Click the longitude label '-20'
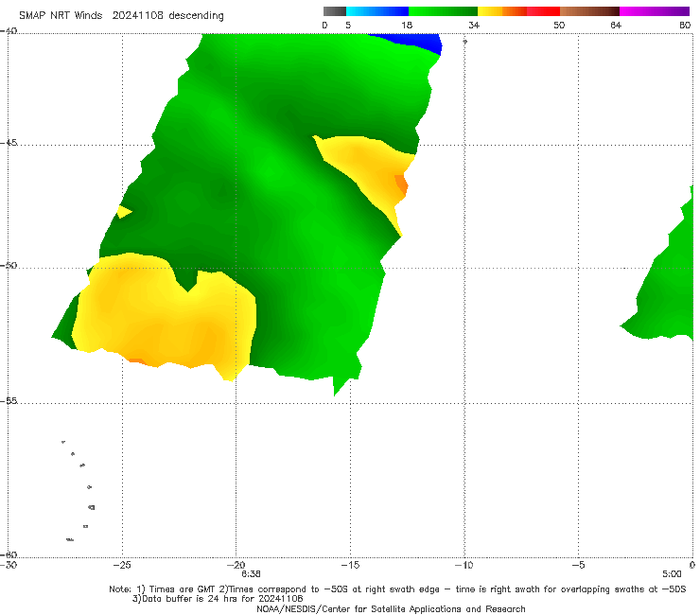This screenshot has height=615, width=700. pos(236,565)
